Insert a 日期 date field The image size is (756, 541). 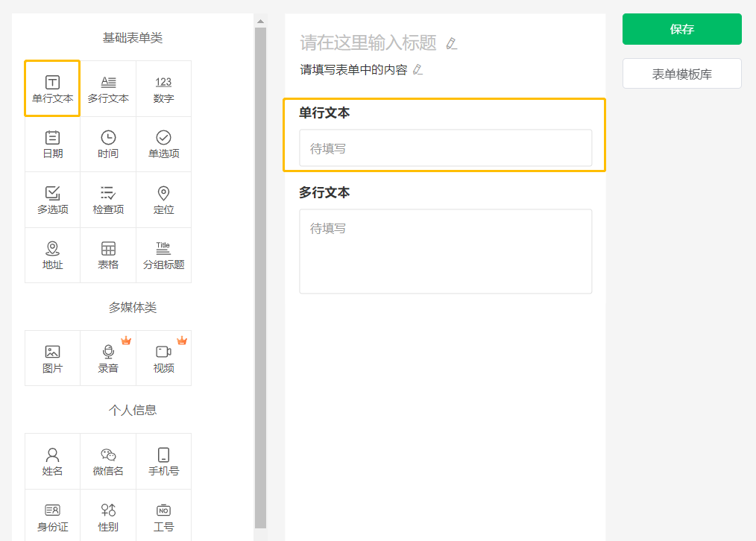52,144
